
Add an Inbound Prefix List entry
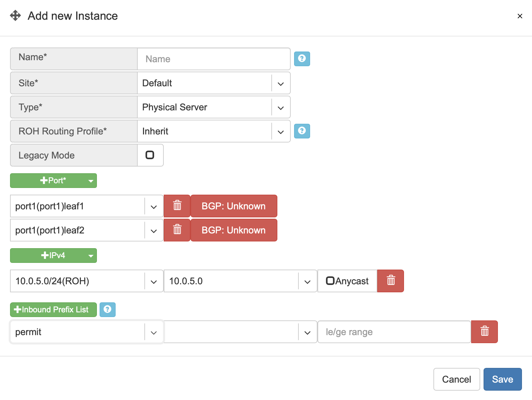[53, 310]
